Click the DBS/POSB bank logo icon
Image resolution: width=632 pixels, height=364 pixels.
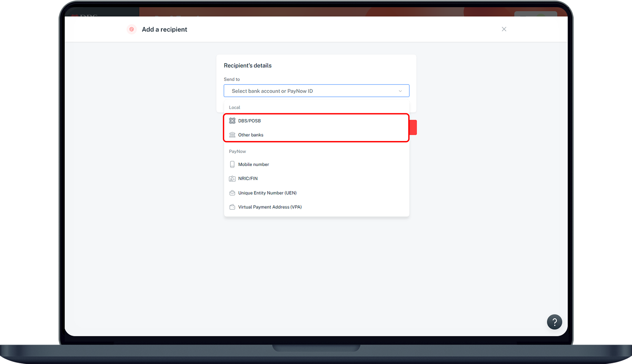tap(232, 121)
